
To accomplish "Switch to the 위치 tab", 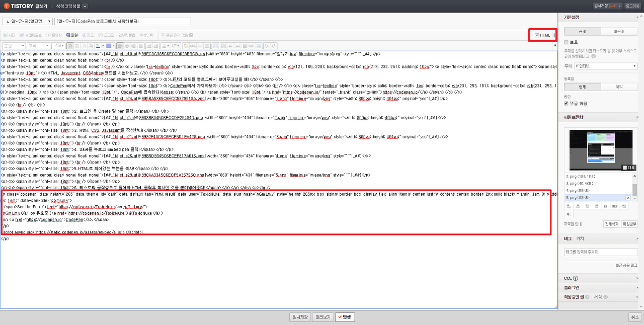I will tap(580, 238).
